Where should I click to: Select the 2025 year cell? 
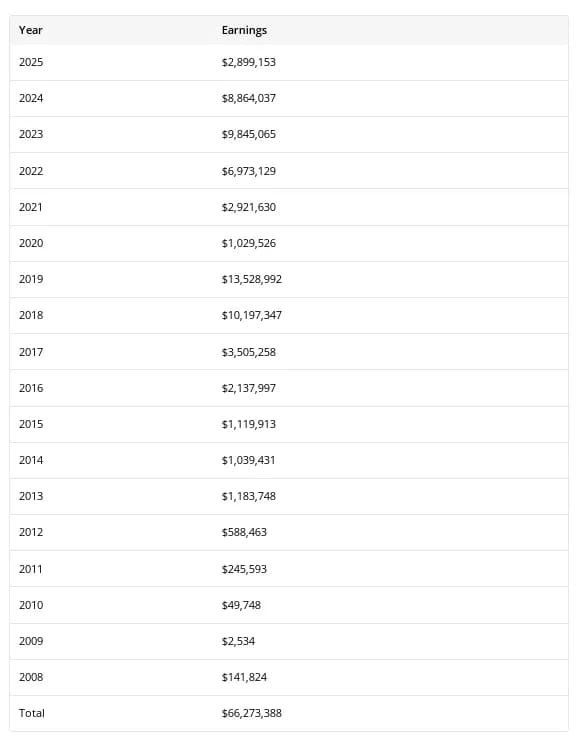click(x=31, y=62)
